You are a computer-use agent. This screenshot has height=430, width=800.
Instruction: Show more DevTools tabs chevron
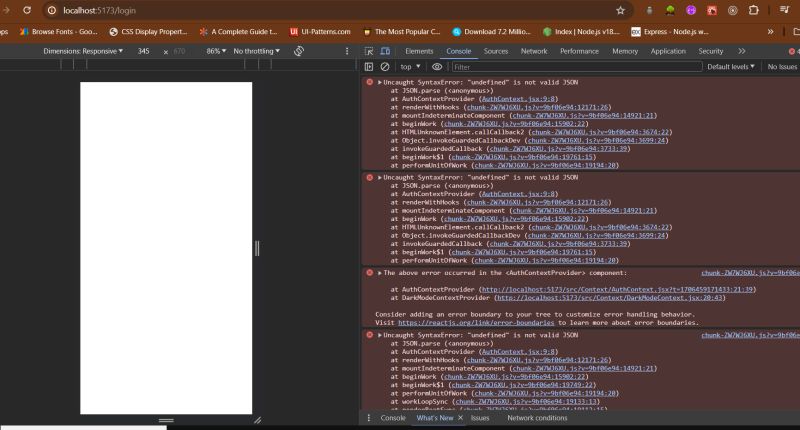point(742,51)
